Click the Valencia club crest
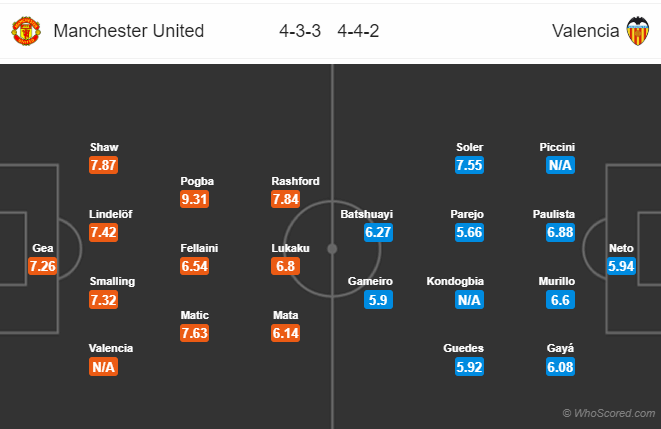 637,31
